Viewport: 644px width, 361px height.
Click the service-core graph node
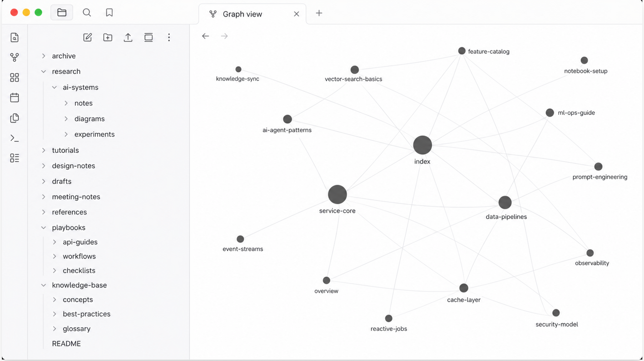[x=337, y=195]
